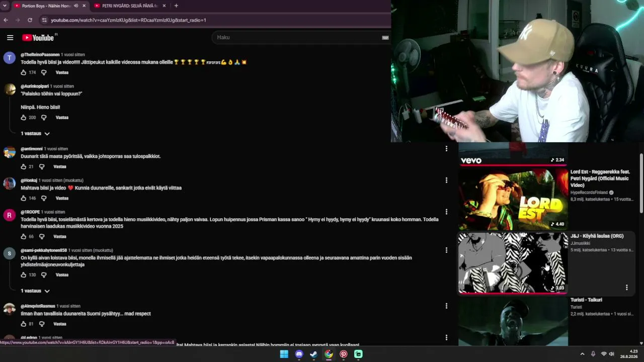644x362 pixels.
Task: Open @Honkaj channel link
Action: (29, 180)
